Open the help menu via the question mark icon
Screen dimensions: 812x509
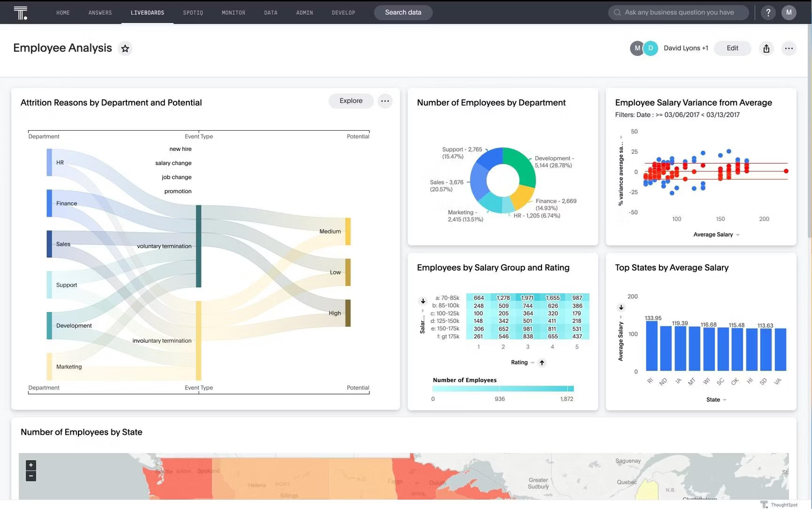coord(768,12)
